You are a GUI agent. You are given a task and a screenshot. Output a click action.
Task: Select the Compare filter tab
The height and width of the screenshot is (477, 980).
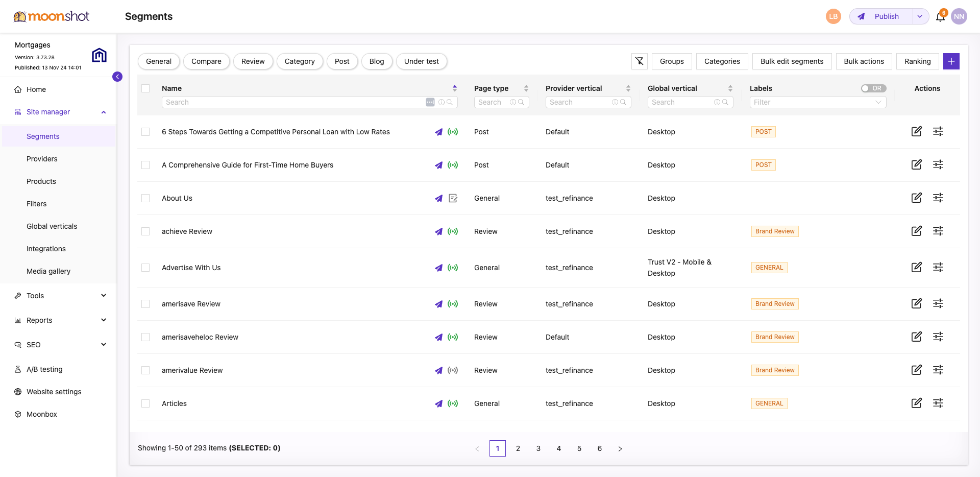(206, 61)
